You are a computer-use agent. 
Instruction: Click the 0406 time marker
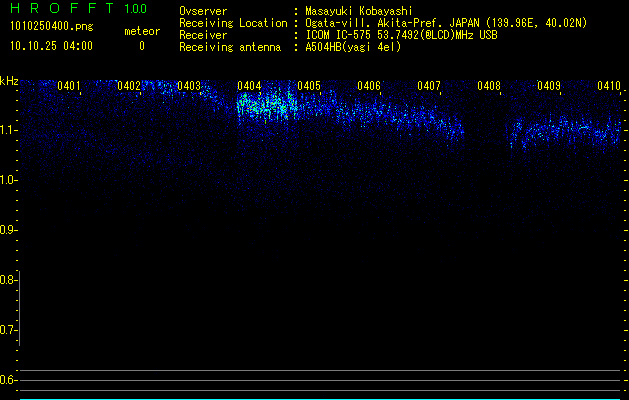369,86
